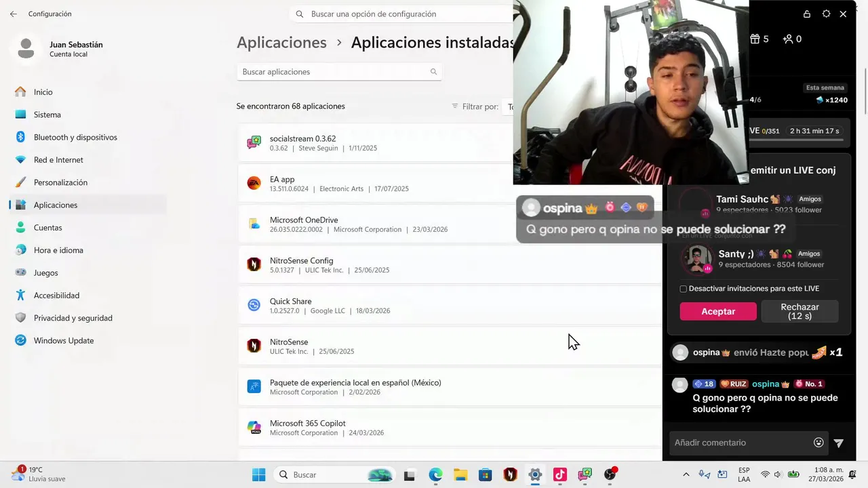
Task: Click the Hora e idioma globe icon
Action: click(x=20, y=250)
